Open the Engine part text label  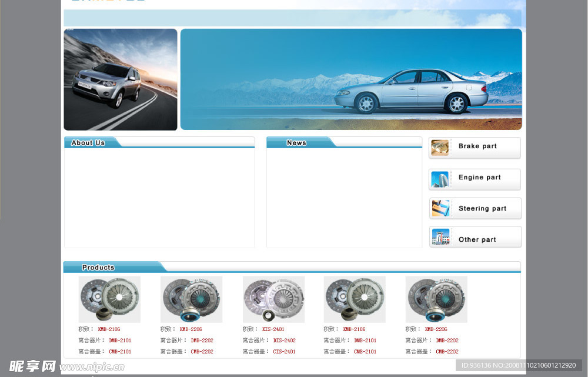click(x=480, y=178)
